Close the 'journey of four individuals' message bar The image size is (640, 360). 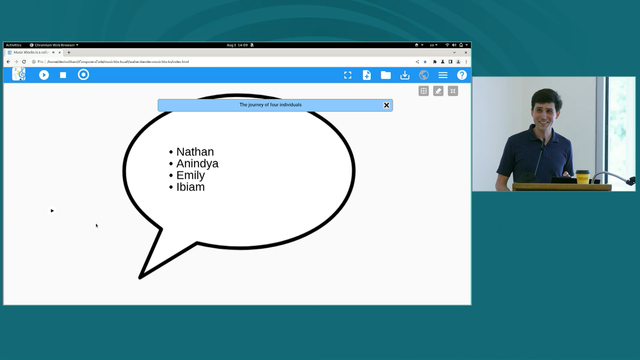[x=387, y=105]
